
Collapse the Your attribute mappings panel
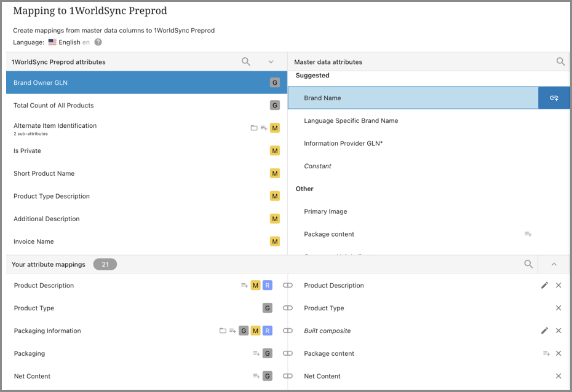(x=554, y=264)
